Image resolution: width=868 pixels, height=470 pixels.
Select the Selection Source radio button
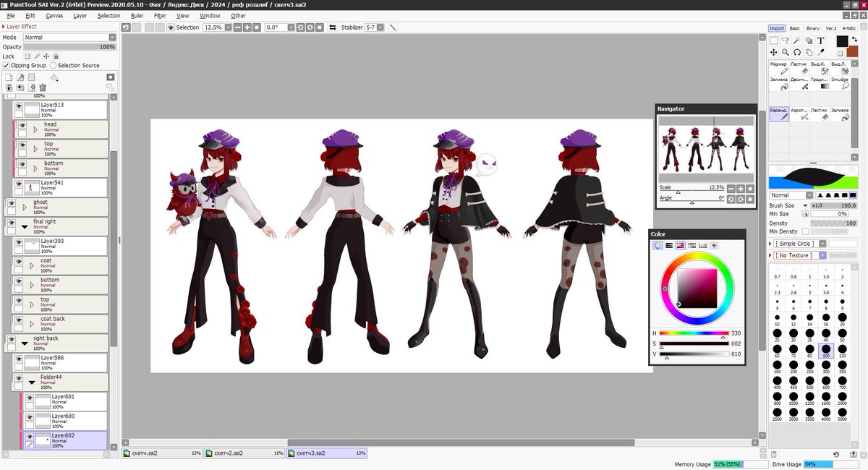(x=54, y=65)
